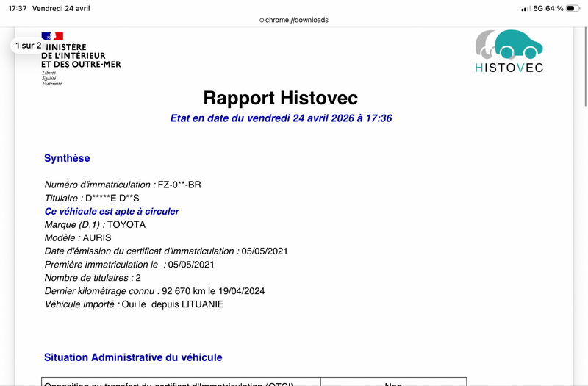Tap the 'Nombre de titulaires : 2' line
The width and height of the screenshot is (588, 386).
[93, 278]
